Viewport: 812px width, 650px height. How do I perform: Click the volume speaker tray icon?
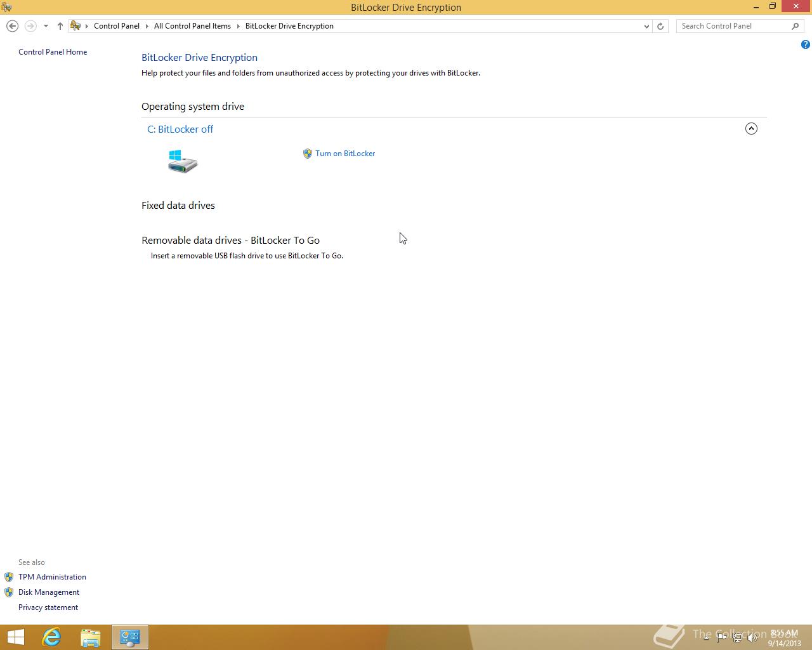click(752, 638)
